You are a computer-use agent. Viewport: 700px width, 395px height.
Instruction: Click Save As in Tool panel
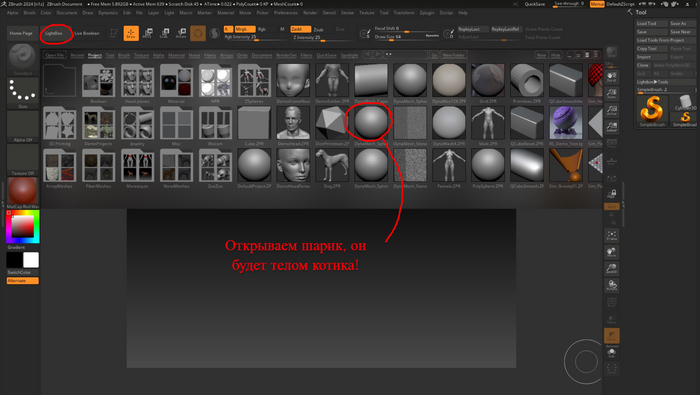[683, 23]
